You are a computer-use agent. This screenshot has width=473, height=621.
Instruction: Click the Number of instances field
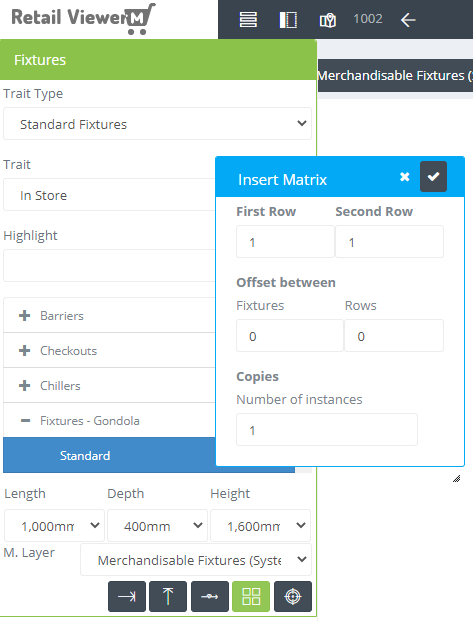(x=327, y=430)
